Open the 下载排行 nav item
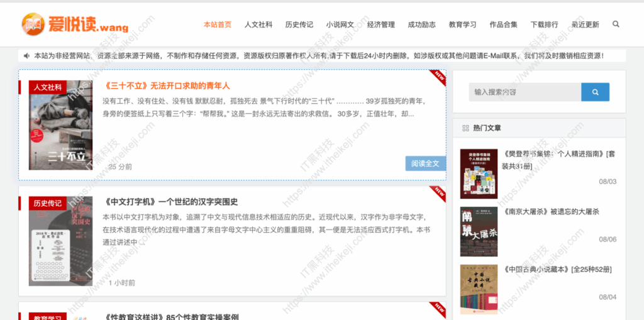This screenshot has width=644, height=320. (544, 25)
